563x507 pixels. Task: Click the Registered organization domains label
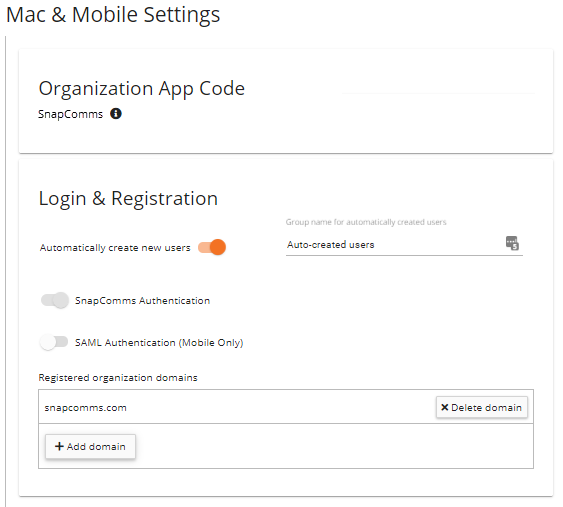[x=118, y=378]
